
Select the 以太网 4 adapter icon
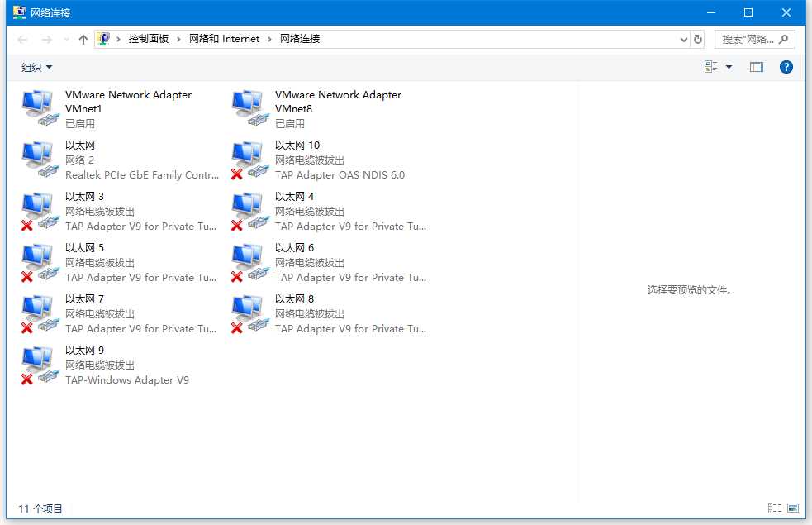249,211
